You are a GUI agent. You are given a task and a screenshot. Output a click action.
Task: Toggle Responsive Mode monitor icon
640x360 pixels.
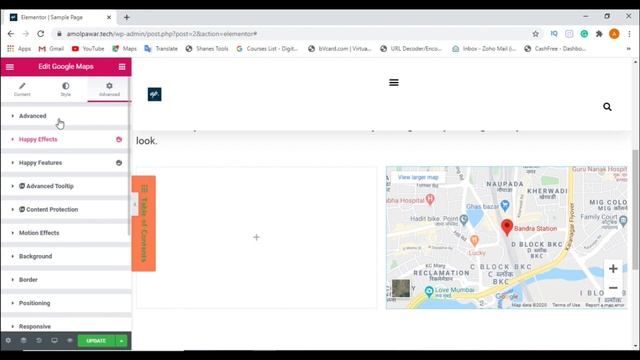tap(54, 340)
